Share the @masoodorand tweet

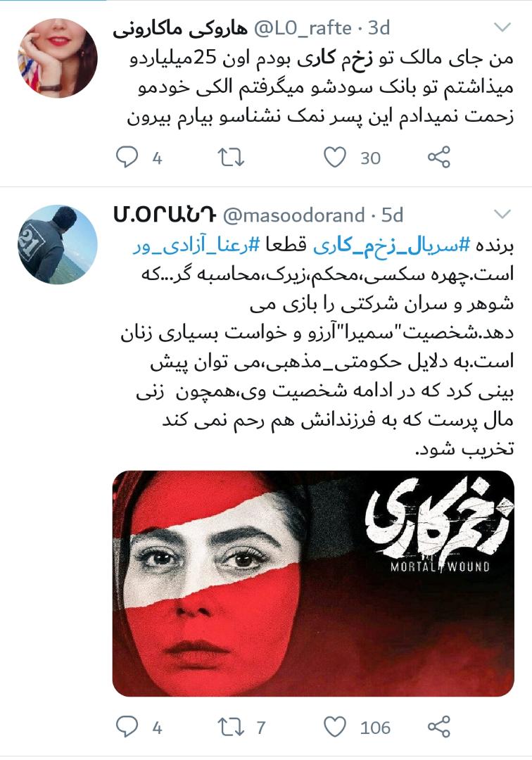click(x=439, y=727)
